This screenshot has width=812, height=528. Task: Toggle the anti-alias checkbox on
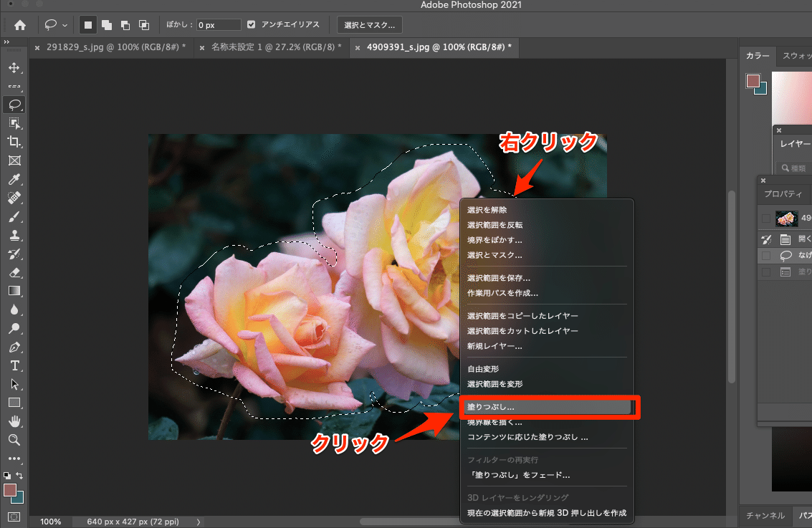(251, 24)
